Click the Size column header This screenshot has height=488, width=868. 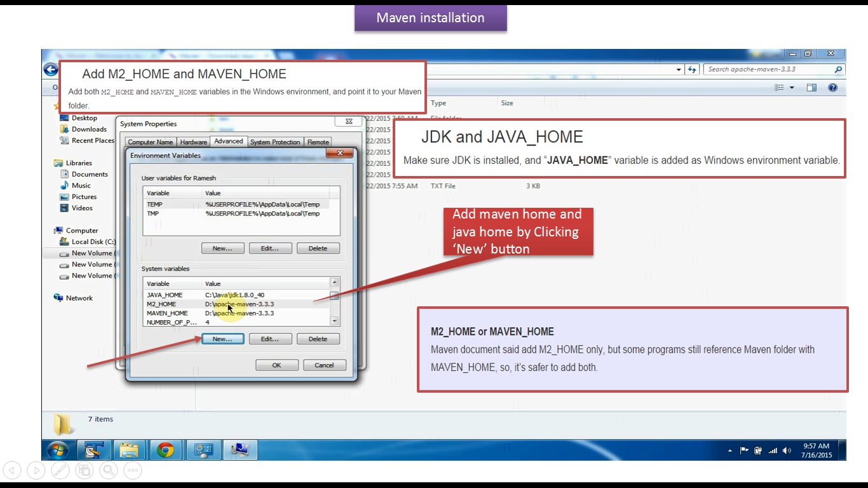tap(507, 103)
